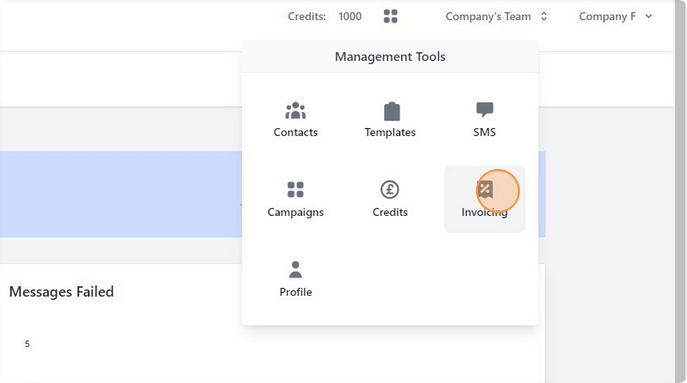The image size is (687, 383).
Task: Open the Campaigns grid icon
Action: click(x=295, y=190)
